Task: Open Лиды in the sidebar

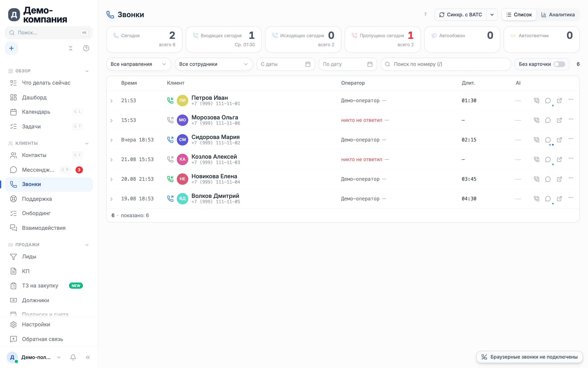Action: pyautogui.click(x=49, y=257)
